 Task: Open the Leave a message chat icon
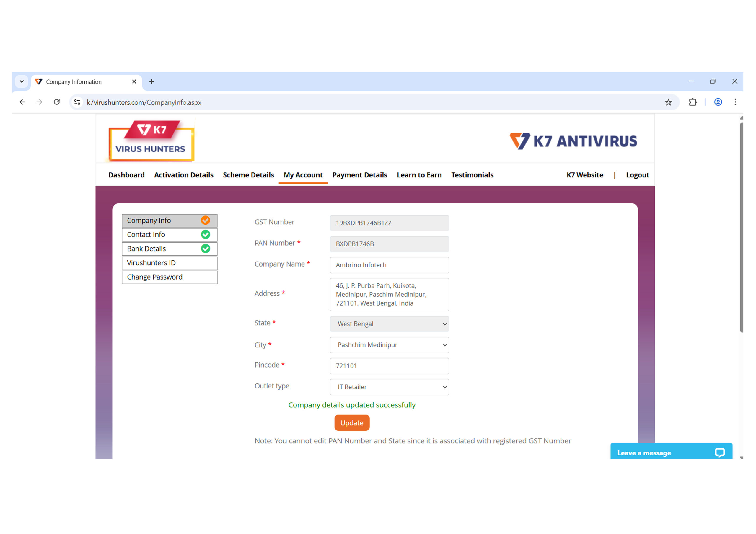719,453
